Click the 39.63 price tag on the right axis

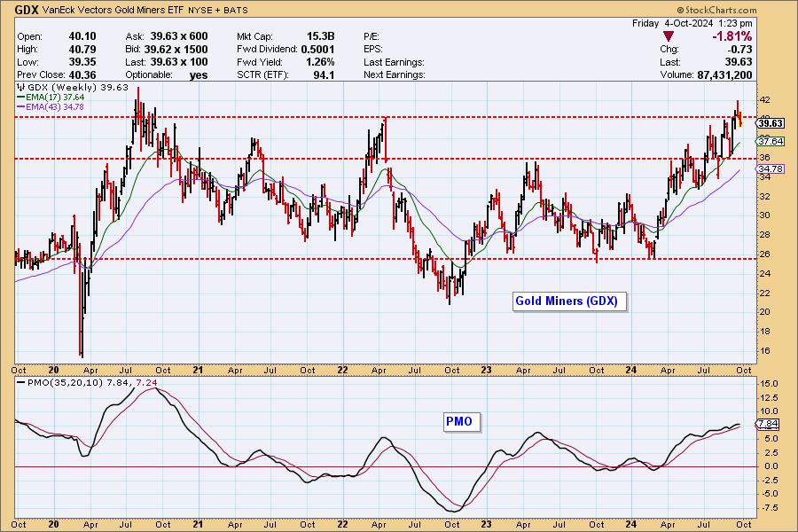pos(771,123)
